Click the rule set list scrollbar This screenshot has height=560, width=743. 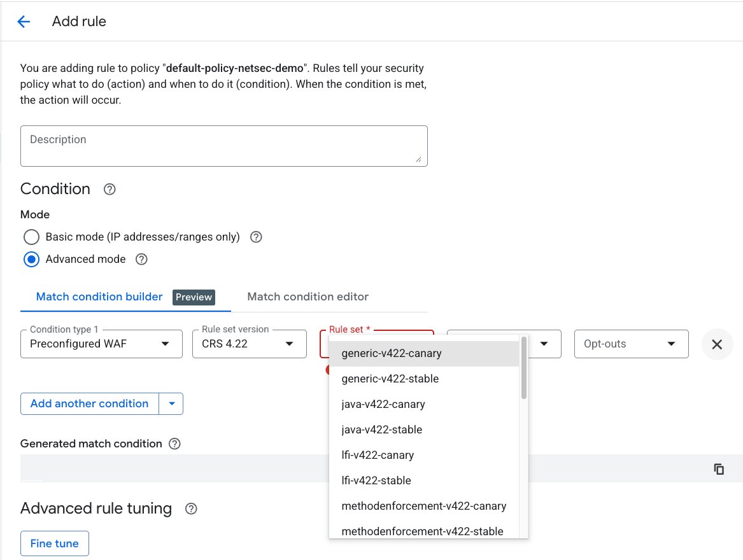pyautogui.click(x=523, y=368)
